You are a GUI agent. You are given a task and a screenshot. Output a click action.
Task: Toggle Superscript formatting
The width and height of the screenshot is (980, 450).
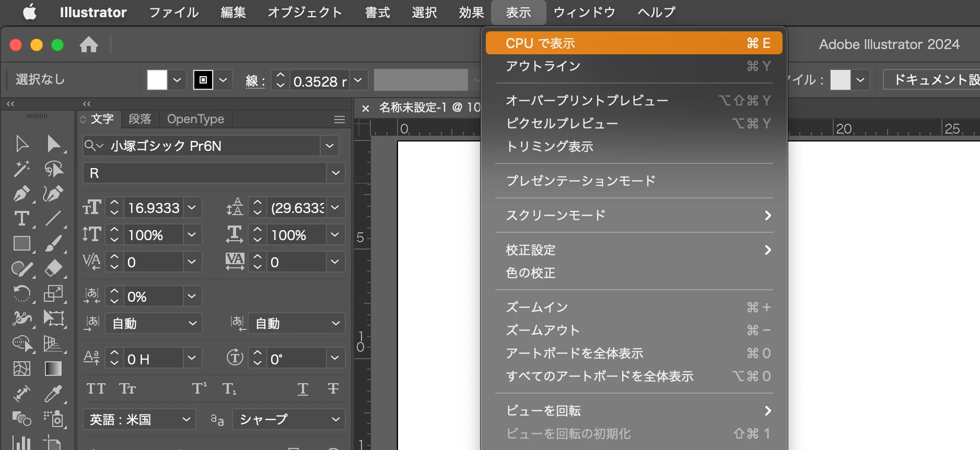point(199,388)
